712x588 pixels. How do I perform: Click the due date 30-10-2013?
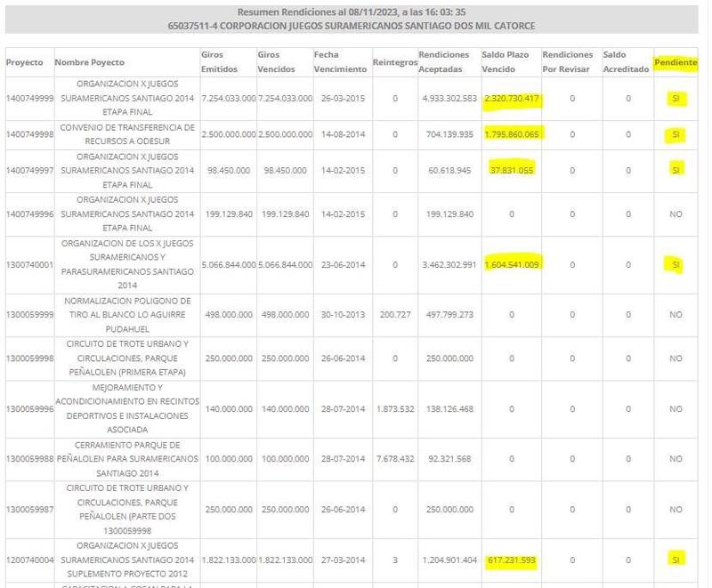tap(340, 315)
